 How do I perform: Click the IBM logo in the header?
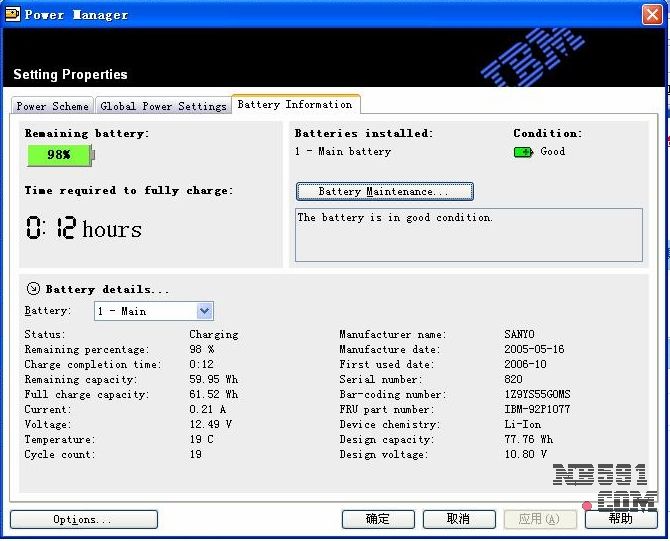click(533, 57)
